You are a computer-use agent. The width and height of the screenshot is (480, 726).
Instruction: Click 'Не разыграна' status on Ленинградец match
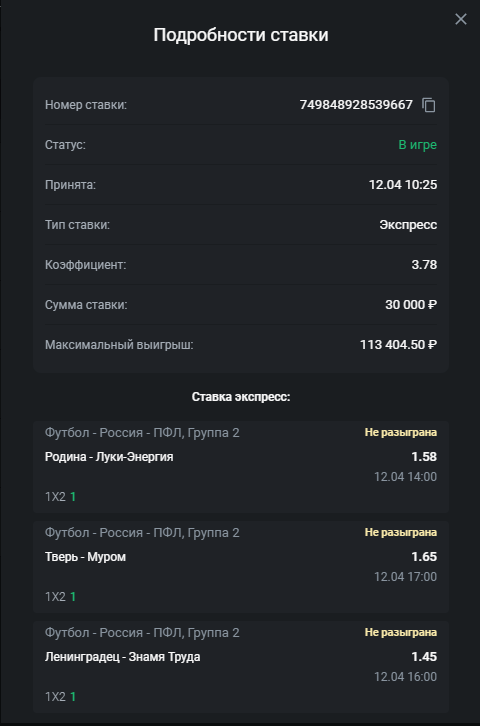click(401, 632)
